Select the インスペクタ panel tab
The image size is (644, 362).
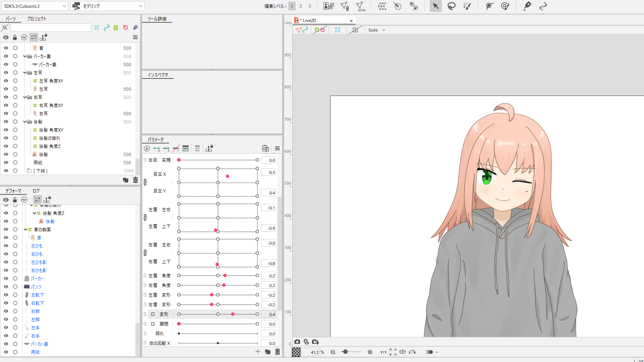158,75
